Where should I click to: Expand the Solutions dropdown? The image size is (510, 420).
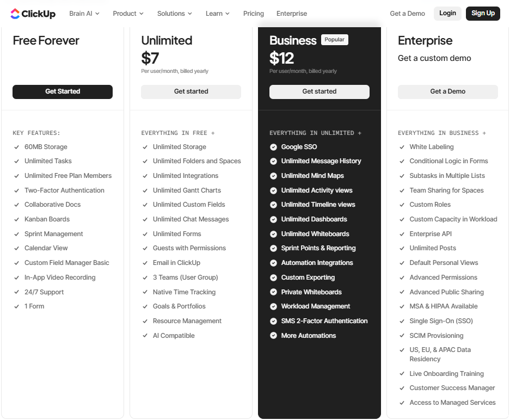point(174,14)
